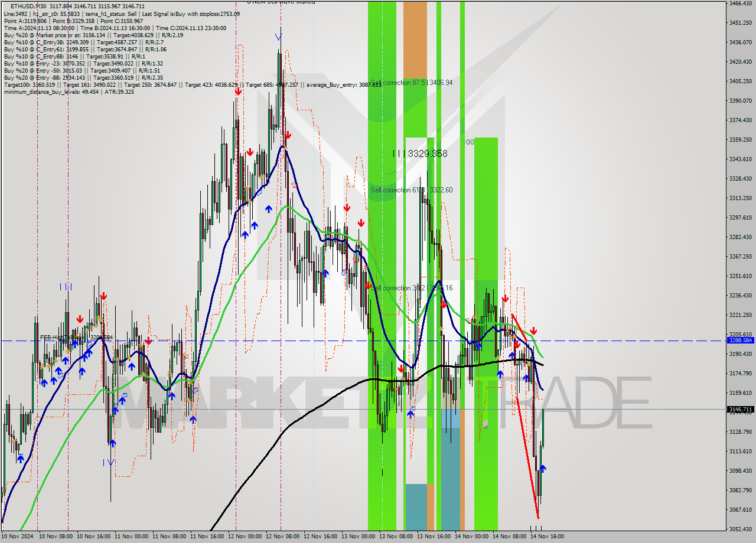Click the '14 Nov 08:00' time axis label
This screenshot has height=543, width=756.
(x=509, y=537)
